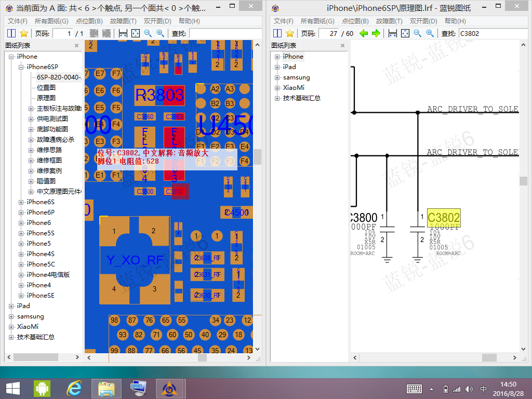532x399 pixels.
Task: Close the left 图纸列表 panel
Action: point(77,46)
